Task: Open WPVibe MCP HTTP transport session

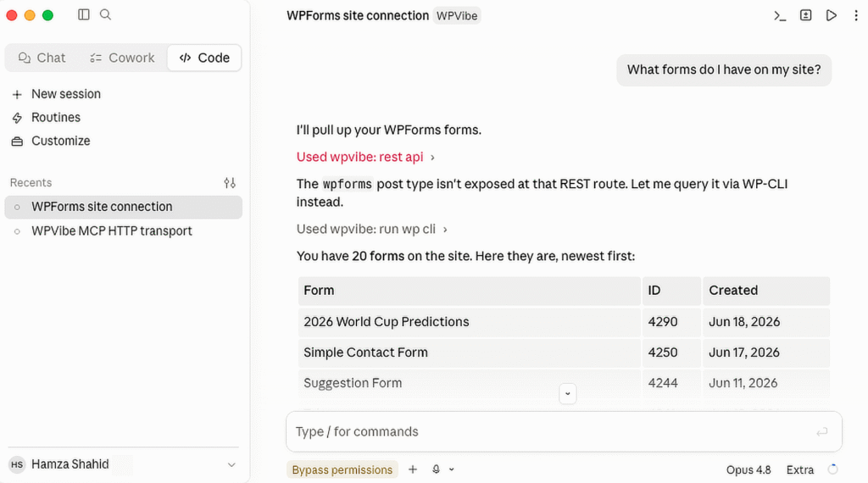Action: coord(124,231)
